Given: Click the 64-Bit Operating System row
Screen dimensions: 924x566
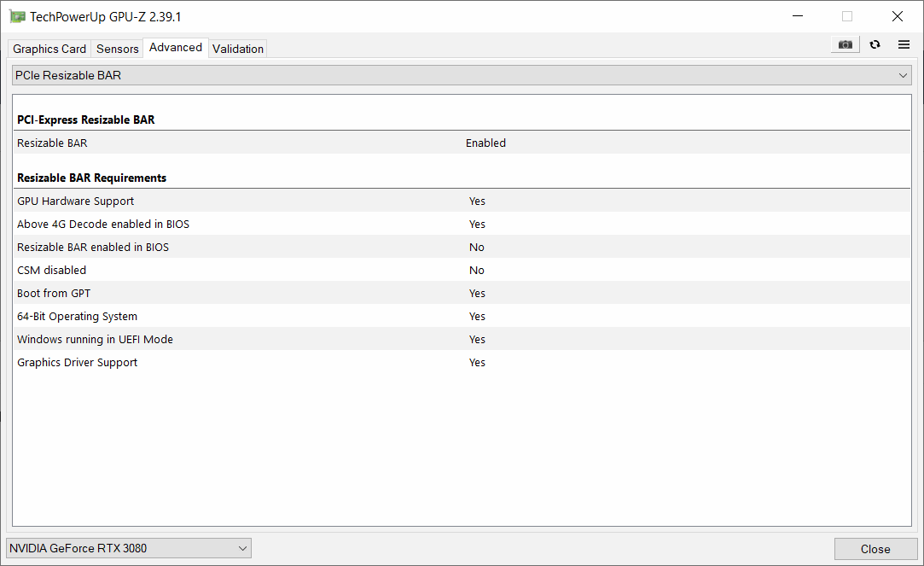Looking at the screenshot, I should click(x=462, y=316).
